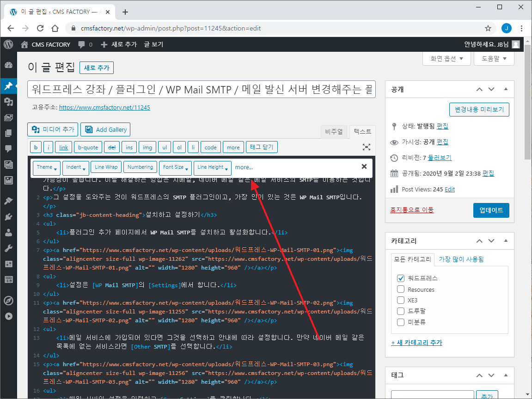532x399 pixels.
Task: Switch to the 비주얼 editor tab
Action: [334, 132]
